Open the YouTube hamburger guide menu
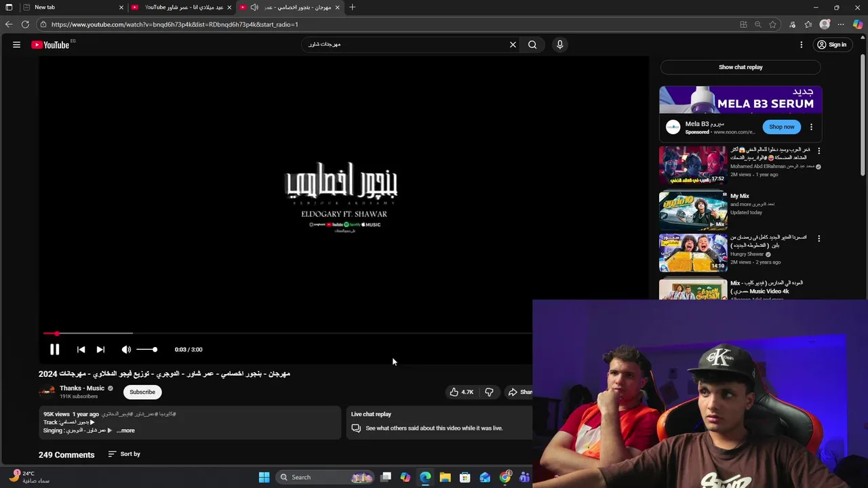 16,45
